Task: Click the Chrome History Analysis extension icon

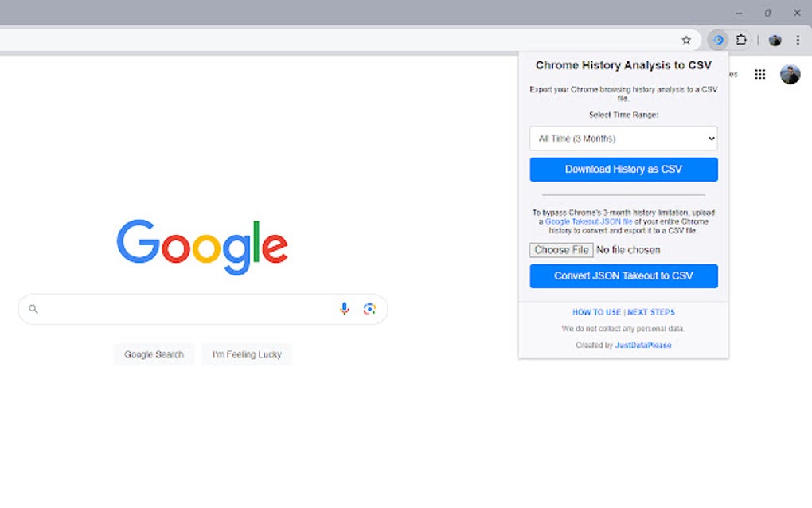Action: 717,40
